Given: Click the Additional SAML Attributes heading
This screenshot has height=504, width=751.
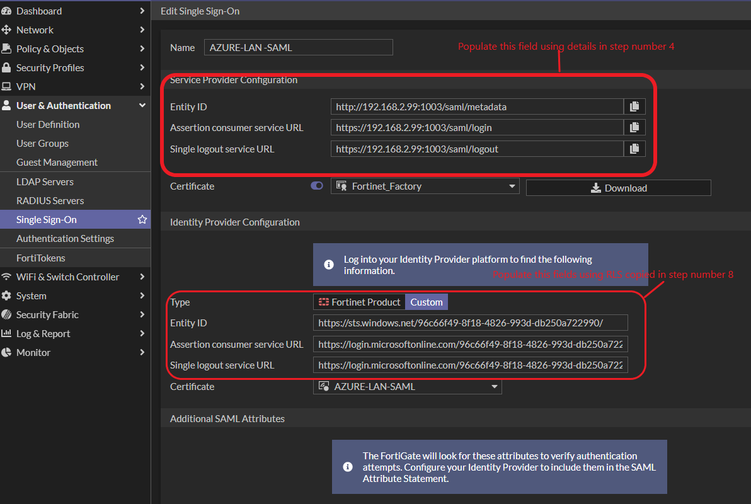Looking at the screenshot, I should 227,418.
